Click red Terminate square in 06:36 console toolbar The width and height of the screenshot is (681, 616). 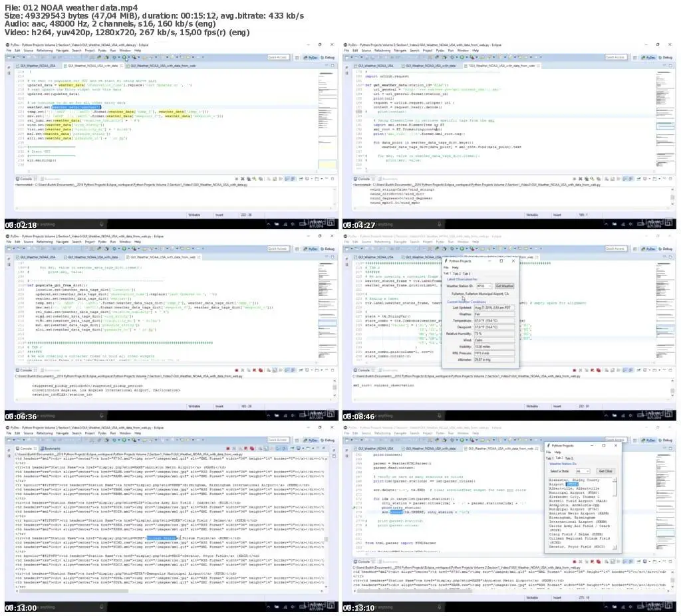237,370
